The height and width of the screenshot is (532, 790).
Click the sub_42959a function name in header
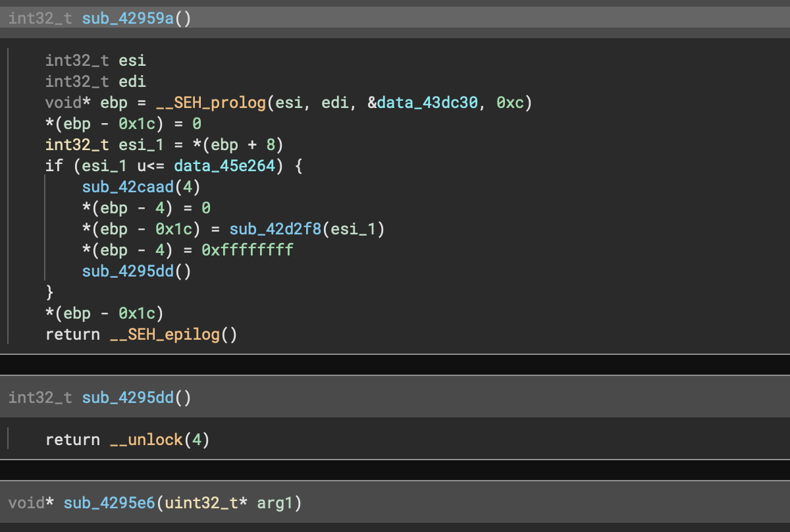coord(128,18)
